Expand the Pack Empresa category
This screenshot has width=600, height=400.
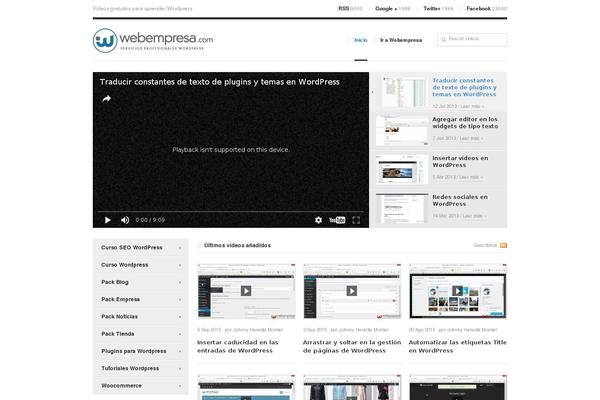(141, 299)
